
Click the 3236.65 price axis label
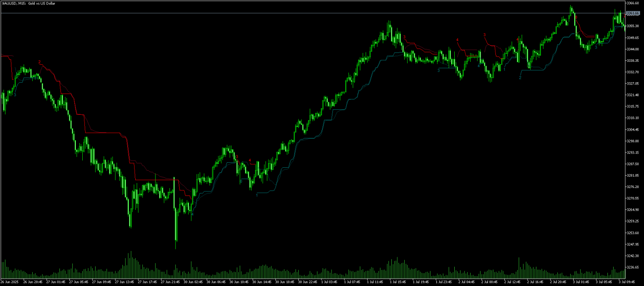(x=634, y=267)
